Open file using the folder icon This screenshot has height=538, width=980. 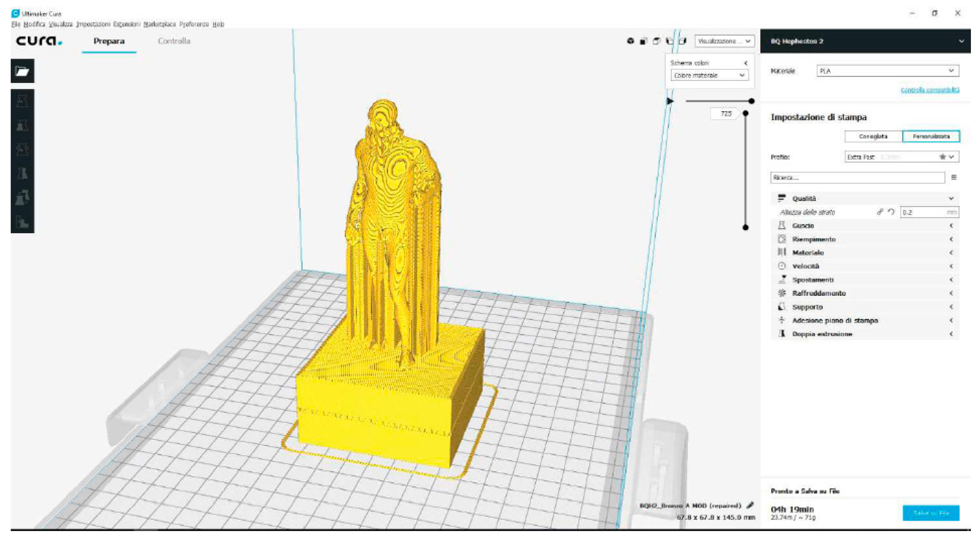coord(22,71)
